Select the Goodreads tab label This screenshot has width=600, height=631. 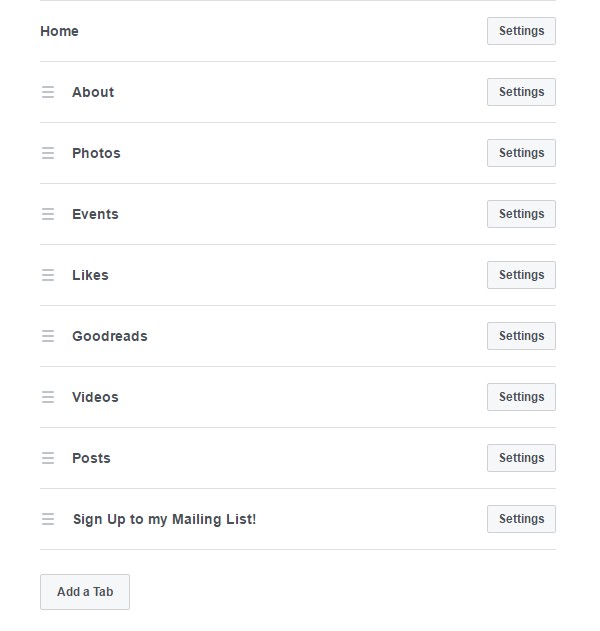pos(110,336)
